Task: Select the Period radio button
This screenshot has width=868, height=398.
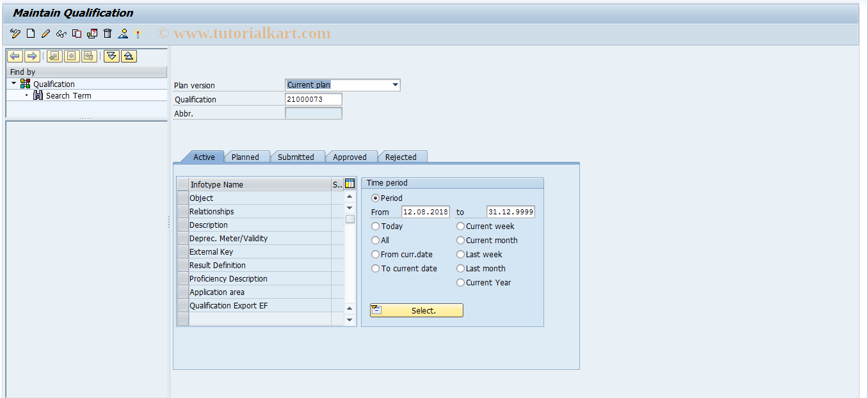Action: [x=375, y=198]
